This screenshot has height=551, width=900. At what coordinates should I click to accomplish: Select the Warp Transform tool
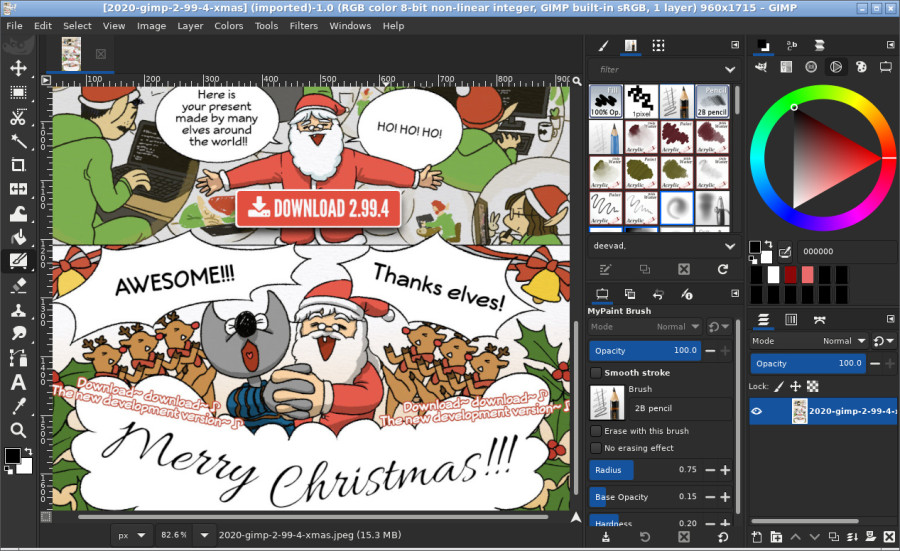(x=18, y=213)
